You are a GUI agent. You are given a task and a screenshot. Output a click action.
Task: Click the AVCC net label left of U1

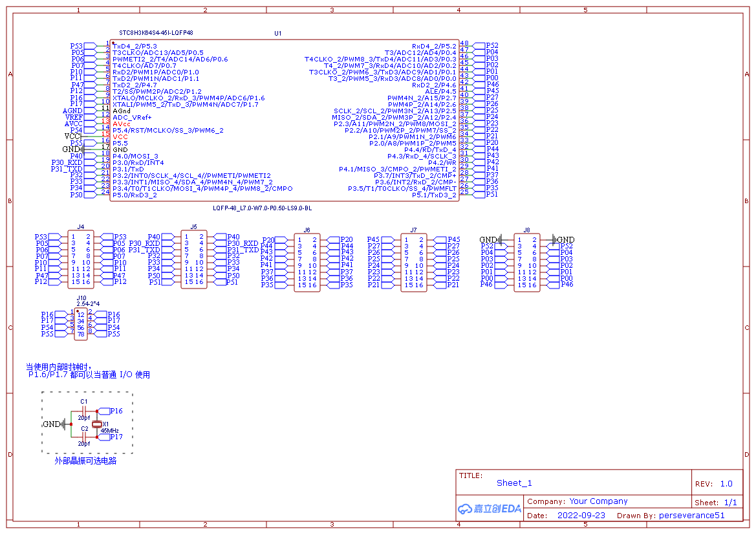coord(73,124)
